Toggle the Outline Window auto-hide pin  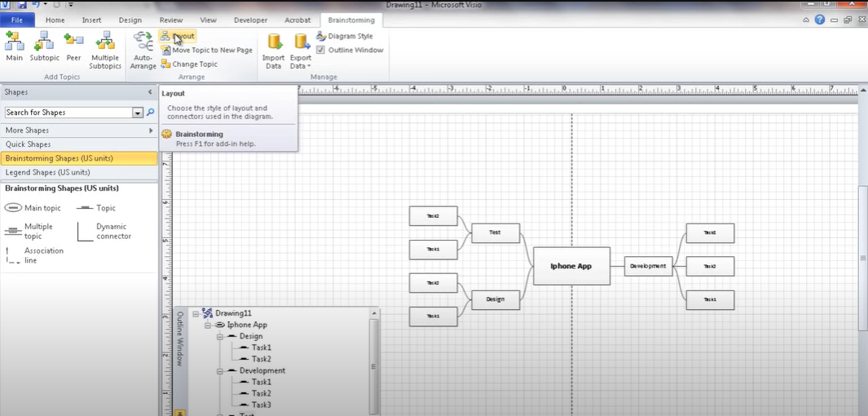(180, 413)
